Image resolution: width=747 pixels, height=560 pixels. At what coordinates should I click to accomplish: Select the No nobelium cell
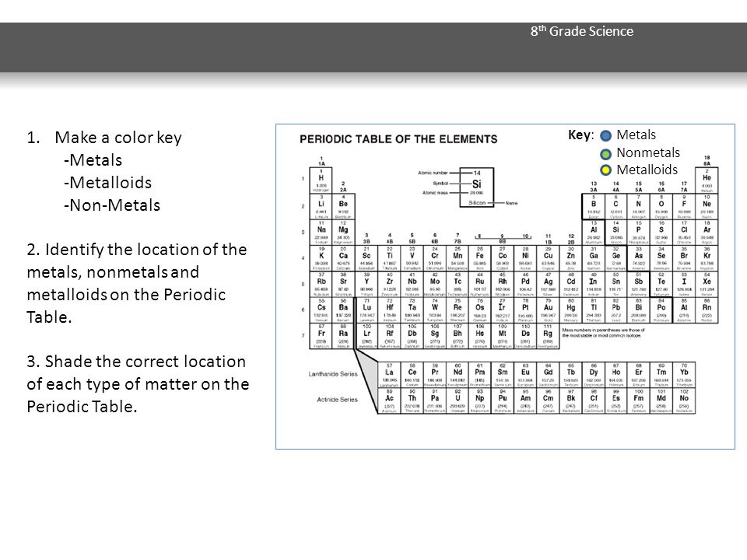click(684, 401)
